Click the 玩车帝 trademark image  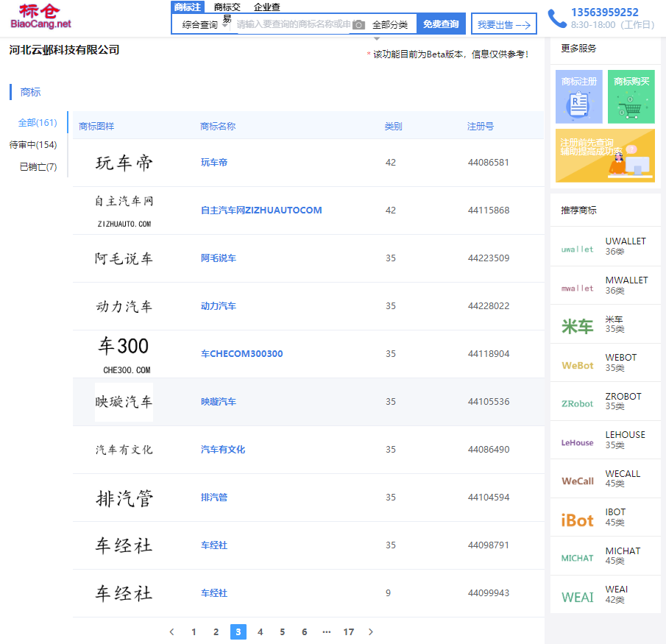click(124, 163)
